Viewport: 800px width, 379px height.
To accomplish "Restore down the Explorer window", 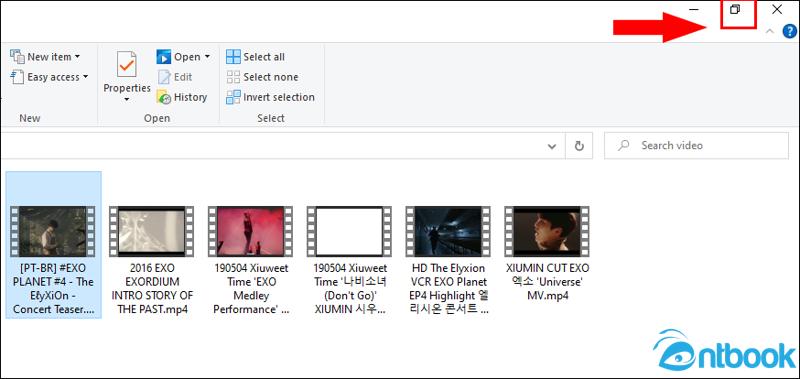I will [x=735, y=10].
